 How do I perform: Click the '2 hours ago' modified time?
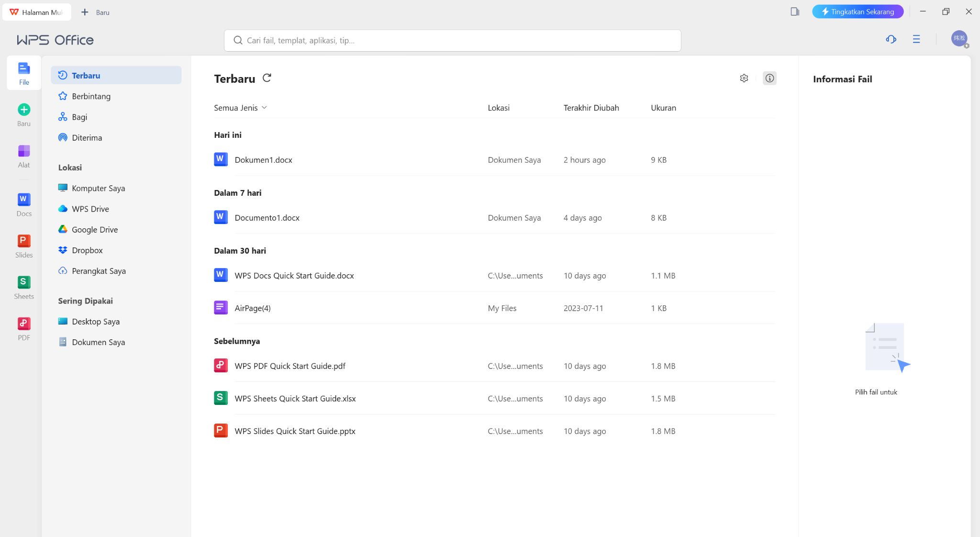coord(584,160)
